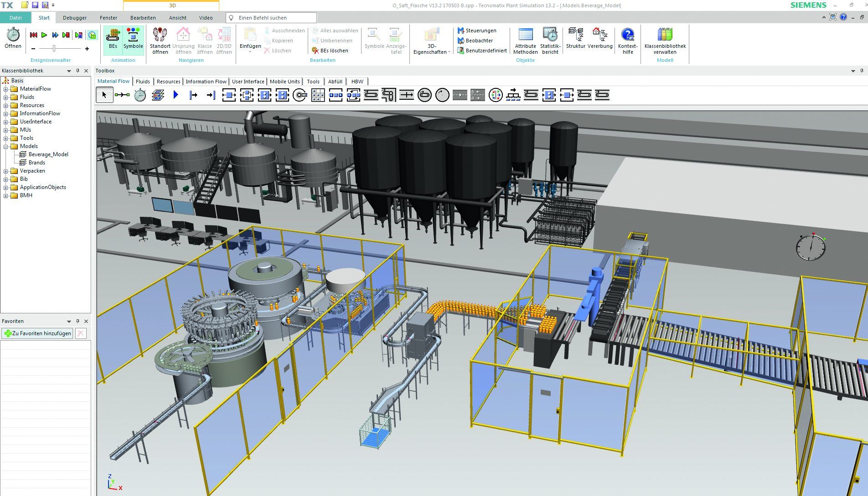Start the simulation with the green play button

44,35
